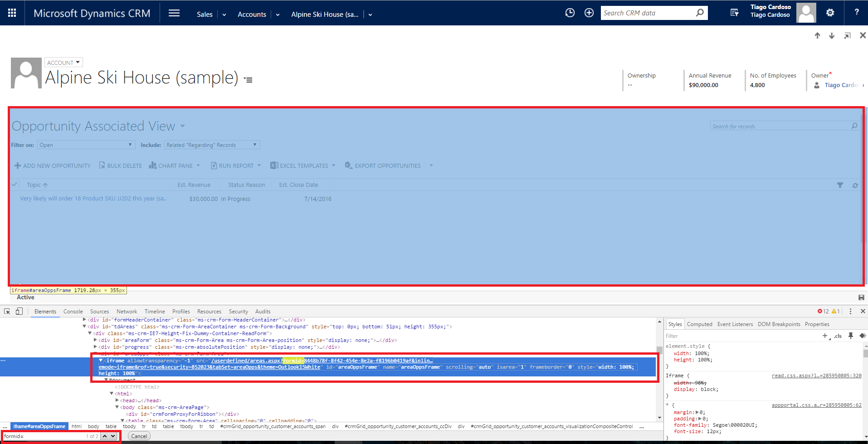Open recently viewed items clock icon
This screenshot has height=444, width=868.
click(x=570, y=13)
